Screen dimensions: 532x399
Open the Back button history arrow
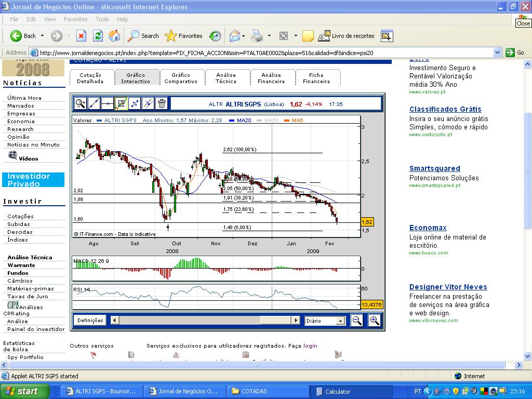click(43, 36)
